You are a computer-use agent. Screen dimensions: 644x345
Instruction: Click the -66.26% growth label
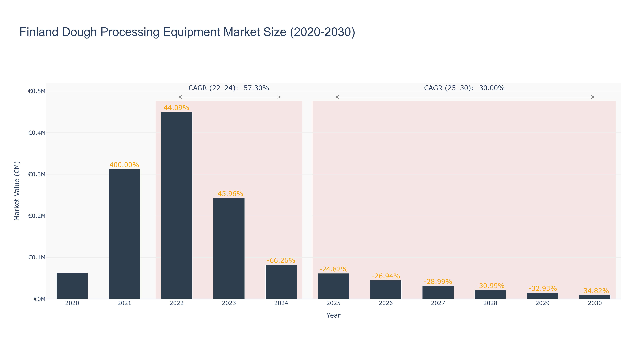(x=281, y=260)
